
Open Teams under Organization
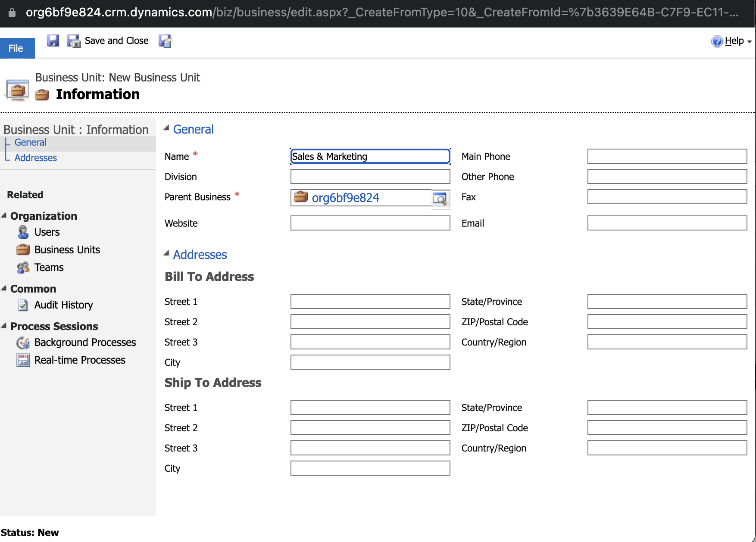click(49, 268)
